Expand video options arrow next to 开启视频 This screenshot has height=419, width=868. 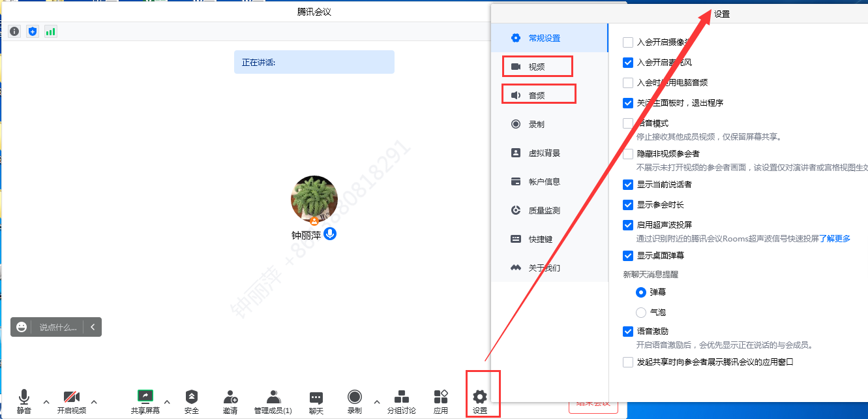94,401
